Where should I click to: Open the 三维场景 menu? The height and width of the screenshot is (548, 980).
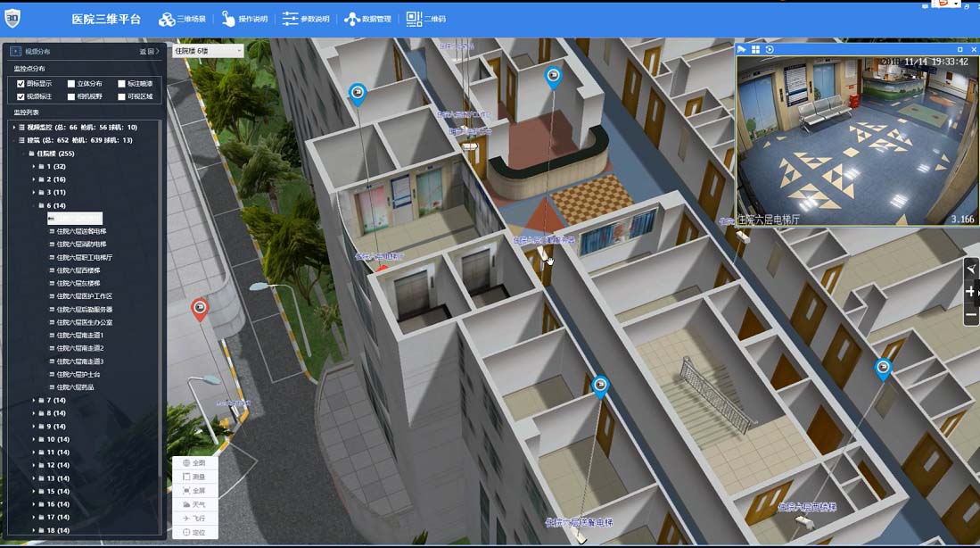click(182, 20)
